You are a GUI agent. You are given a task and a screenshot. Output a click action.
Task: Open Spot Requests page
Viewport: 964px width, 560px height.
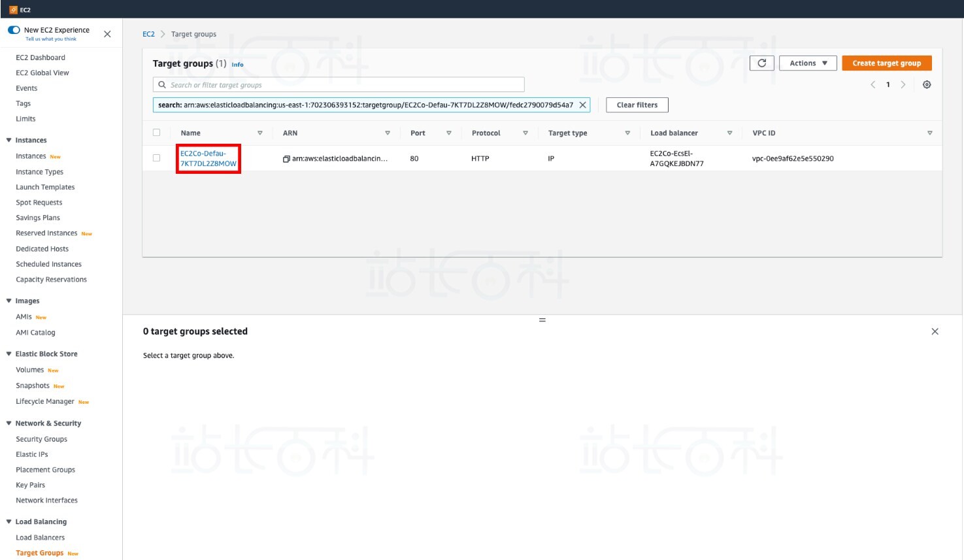39,203
